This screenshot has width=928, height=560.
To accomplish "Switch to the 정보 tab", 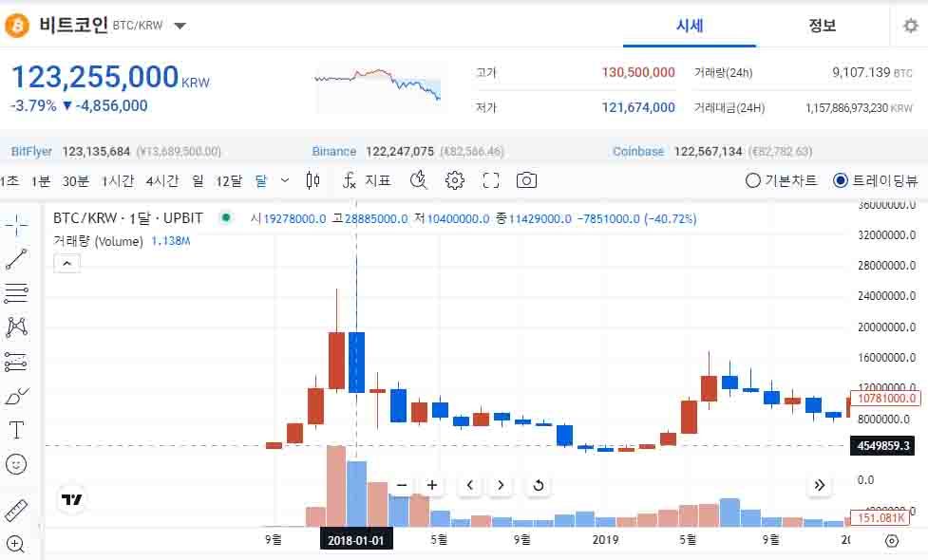I will pyautogui.click(x=822, y=26).
